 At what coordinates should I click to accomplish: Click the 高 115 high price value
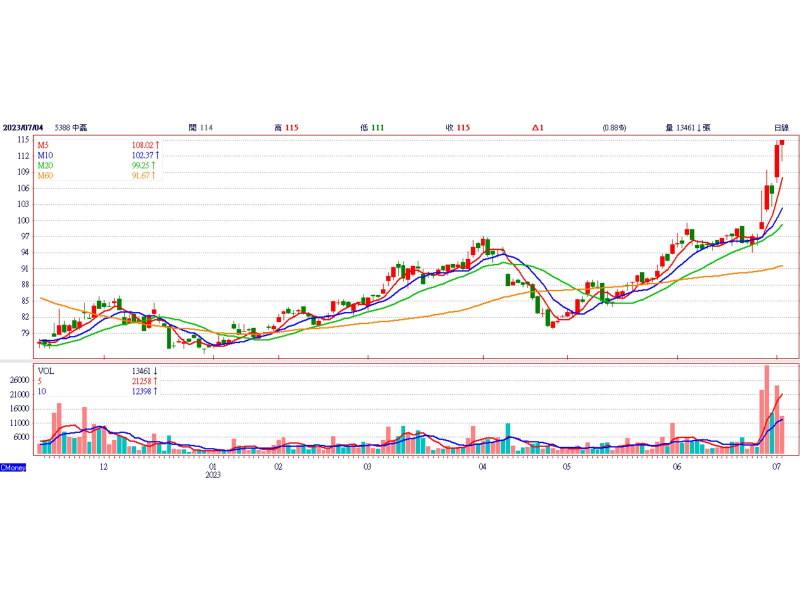286,128
